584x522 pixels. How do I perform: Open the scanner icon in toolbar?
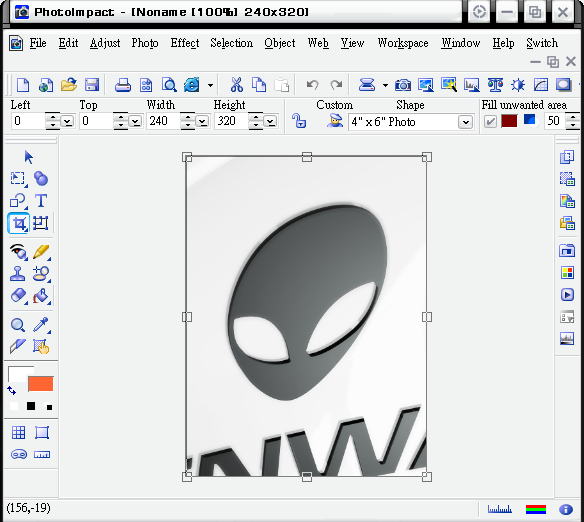point(367,85)
